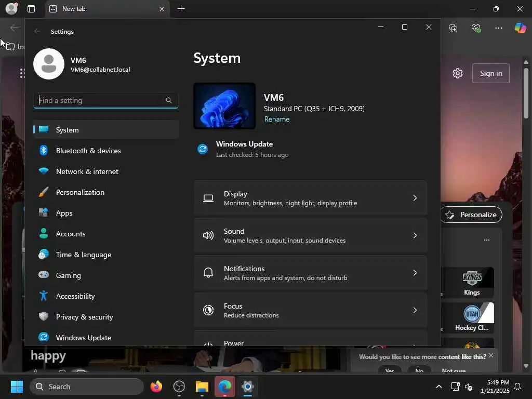Click the desktop wallpaper thumbnail
Viewport: 532px width, 399px height.
[x=224, y=106]
